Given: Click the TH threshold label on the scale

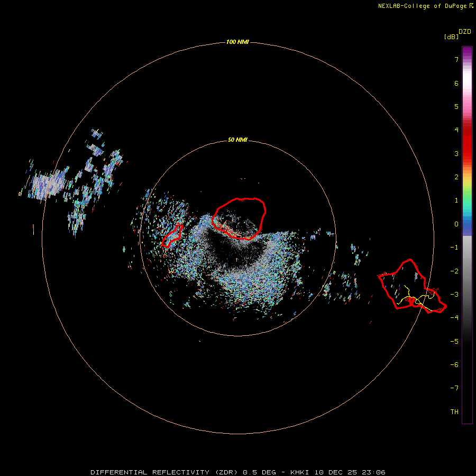Looking at the screenshot, I should tap(454, 411).
